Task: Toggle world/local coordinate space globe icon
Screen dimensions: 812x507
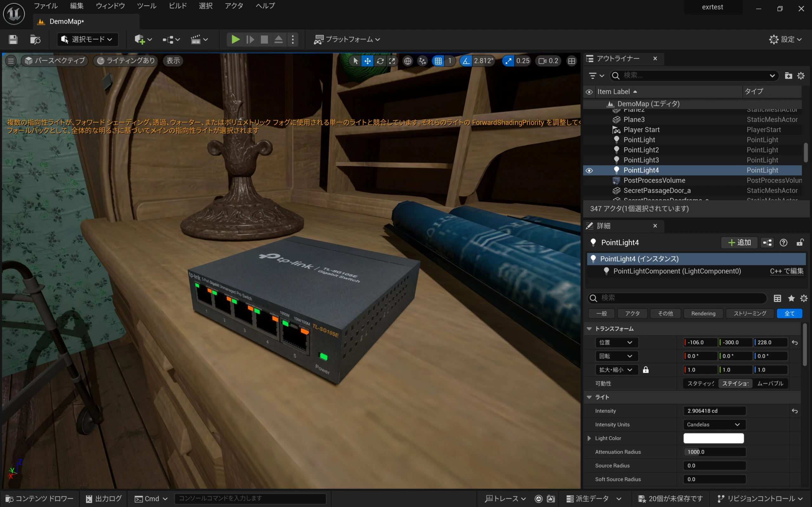Action: 407,61
